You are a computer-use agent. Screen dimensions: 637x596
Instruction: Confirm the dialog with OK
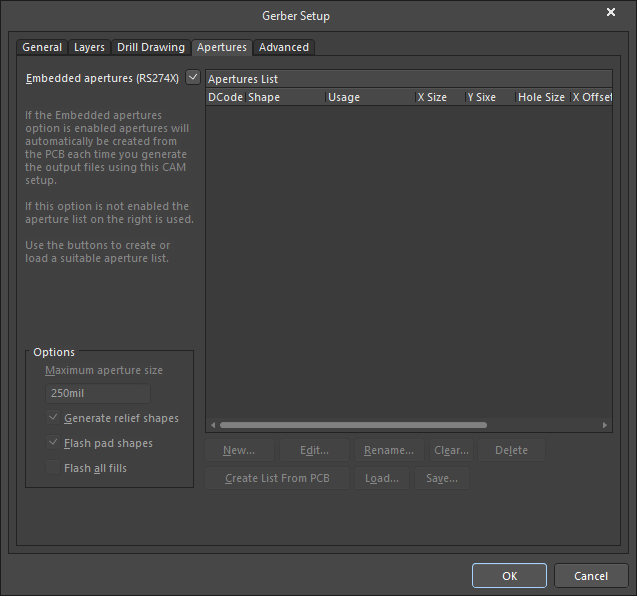point(509,576)
